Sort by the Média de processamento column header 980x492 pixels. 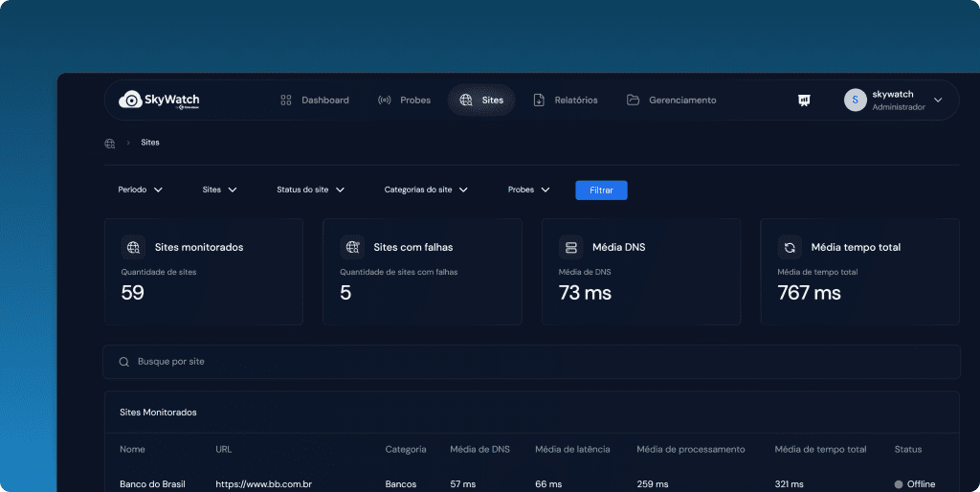[691, 449]
